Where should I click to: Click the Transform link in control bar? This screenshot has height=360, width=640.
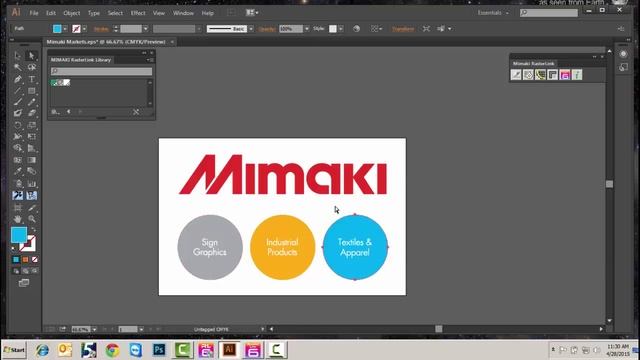(403, 29)
